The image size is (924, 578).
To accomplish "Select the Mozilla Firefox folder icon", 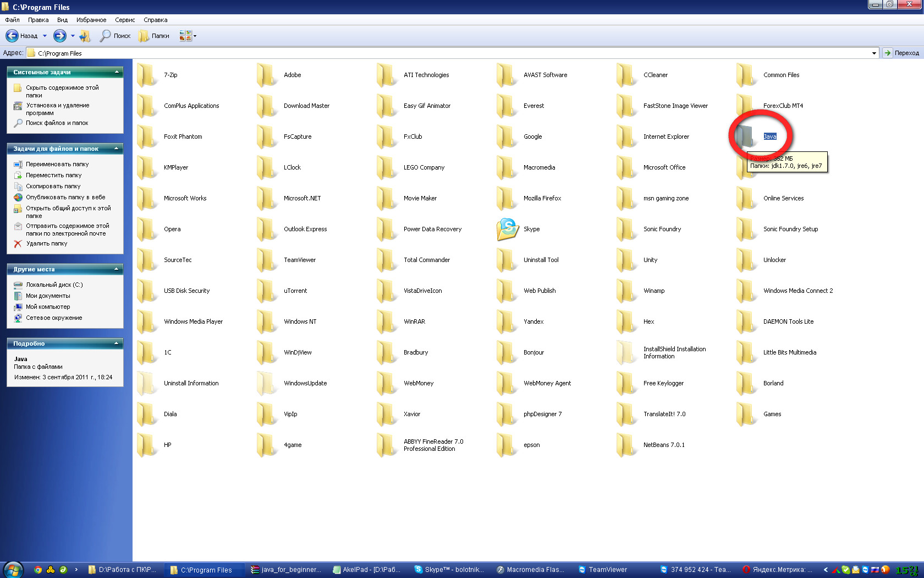I will pos(507,198).
